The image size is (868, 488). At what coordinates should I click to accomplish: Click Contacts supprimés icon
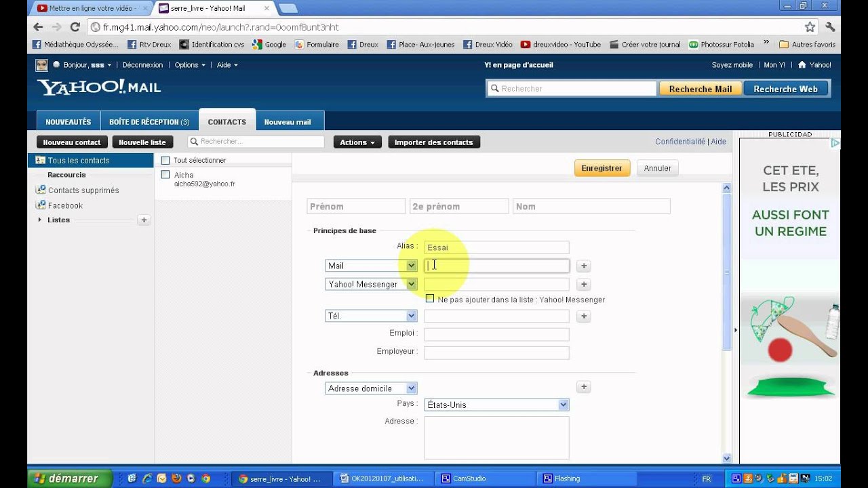point(41,190)
